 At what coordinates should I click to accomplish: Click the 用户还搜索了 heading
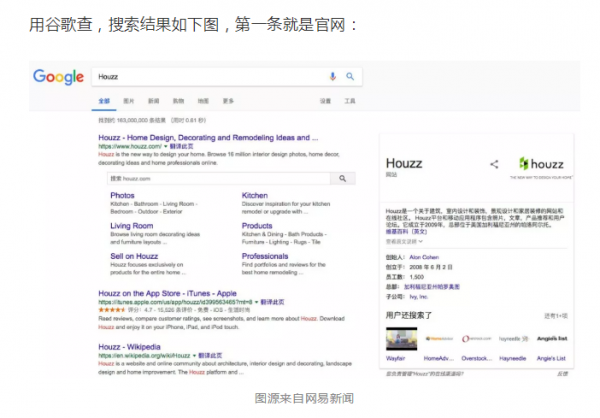[x=409, y=315]
